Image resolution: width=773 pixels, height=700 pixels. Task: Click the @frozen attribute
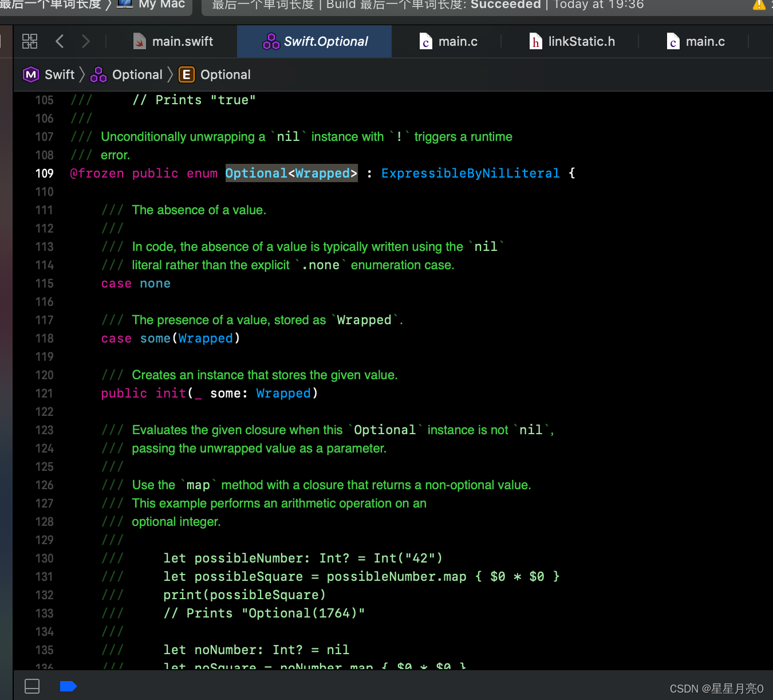click(x=97, y=174)
